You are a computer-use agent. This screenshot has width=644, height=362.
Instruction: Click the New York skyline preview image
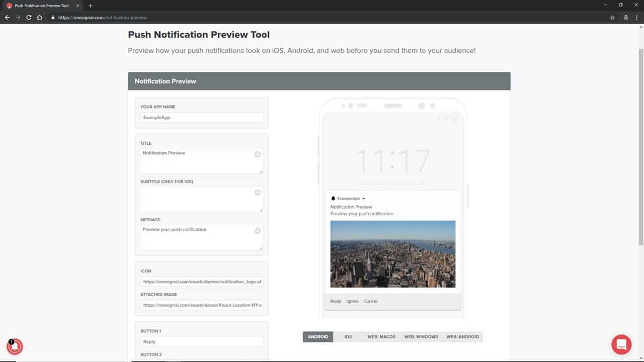click(393, 254)
